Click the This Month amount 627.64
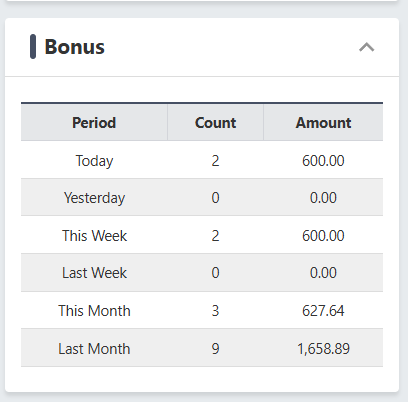The image size is (408, 402). [323, 311]
